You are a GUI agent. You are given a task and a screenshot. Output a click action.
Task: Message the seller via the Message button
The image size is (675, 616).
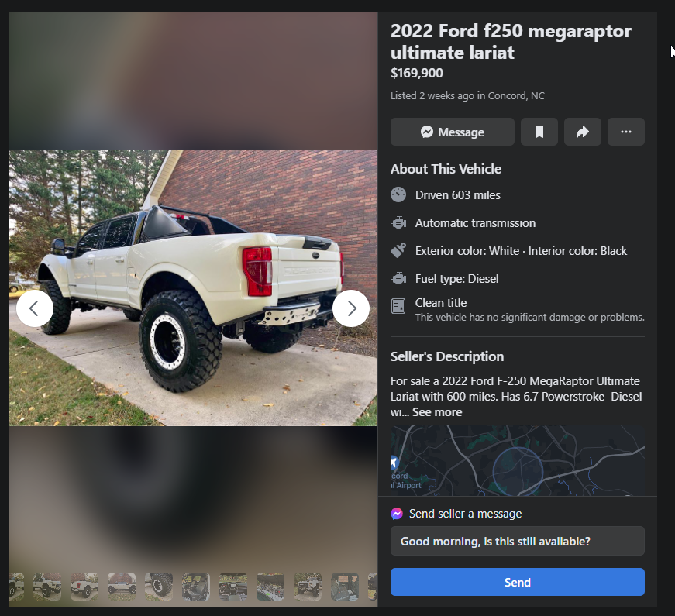453,132
